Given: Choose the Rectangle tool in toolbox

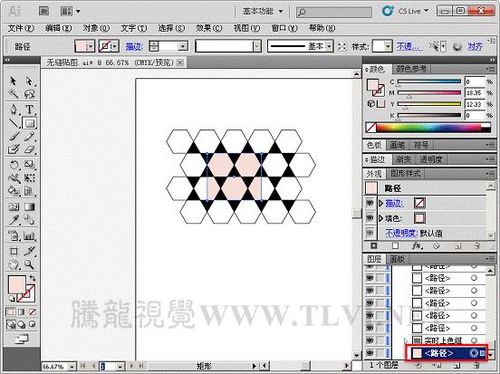Looking at the screenshot, I should pos(30,123).
